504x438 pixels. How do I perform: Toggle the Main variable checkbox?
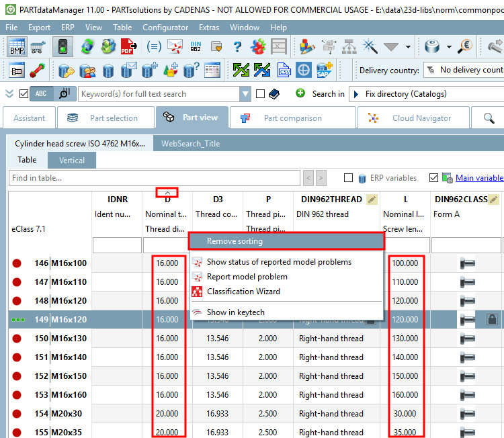click(433, 178)
